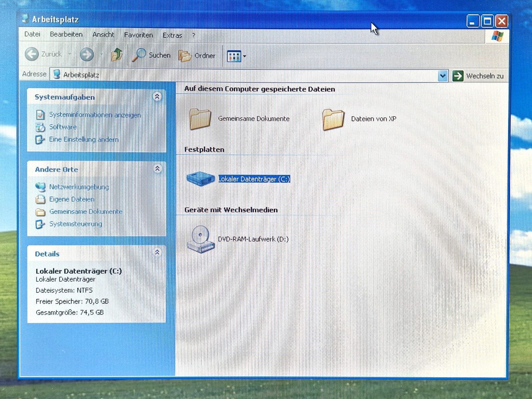Open Netzwerkumgebung link

[x=79, y=187]
